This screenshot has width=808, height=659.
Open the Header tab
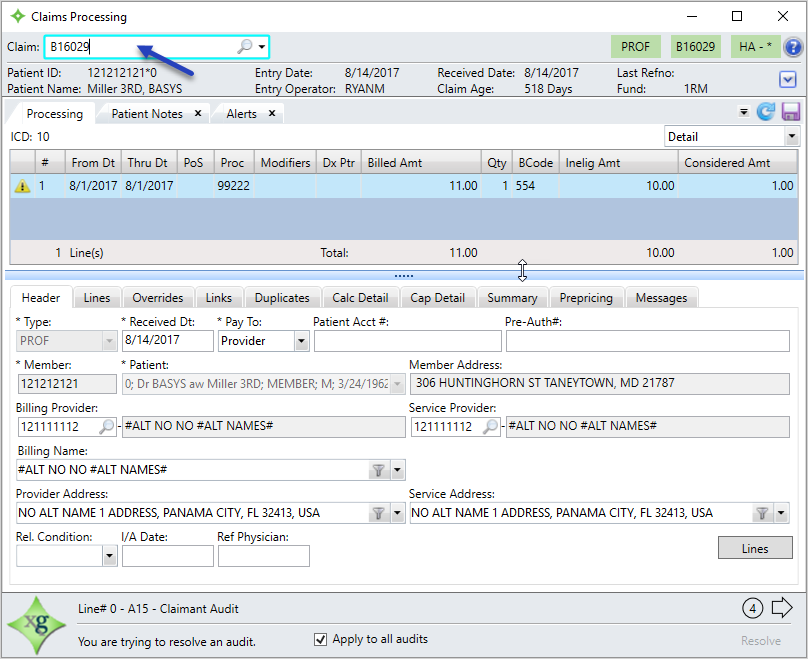(x=41, y=298)
